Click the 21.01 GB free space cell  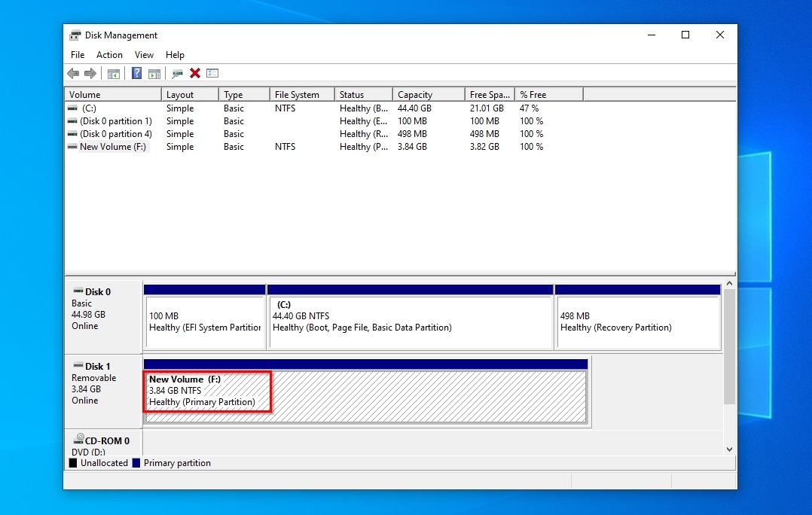coord(487,108)
